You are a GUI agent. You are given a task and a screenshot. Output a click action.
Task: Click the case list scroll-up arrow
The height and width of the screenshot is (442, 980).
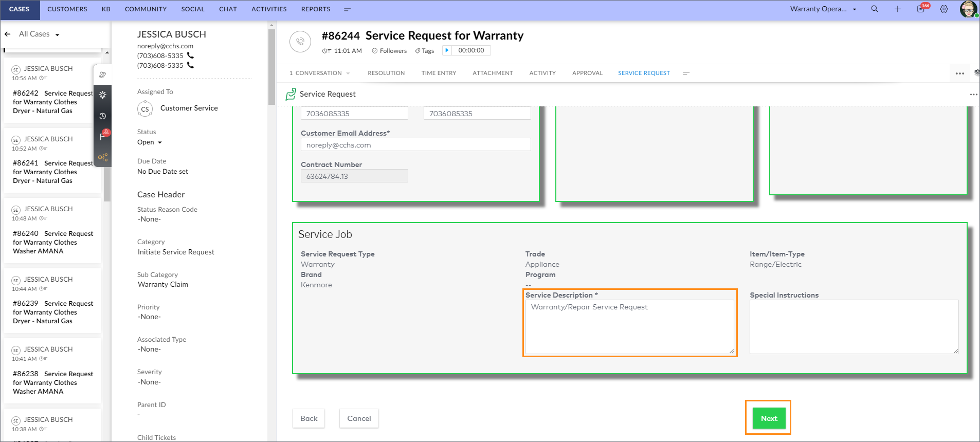coord(107,52)
